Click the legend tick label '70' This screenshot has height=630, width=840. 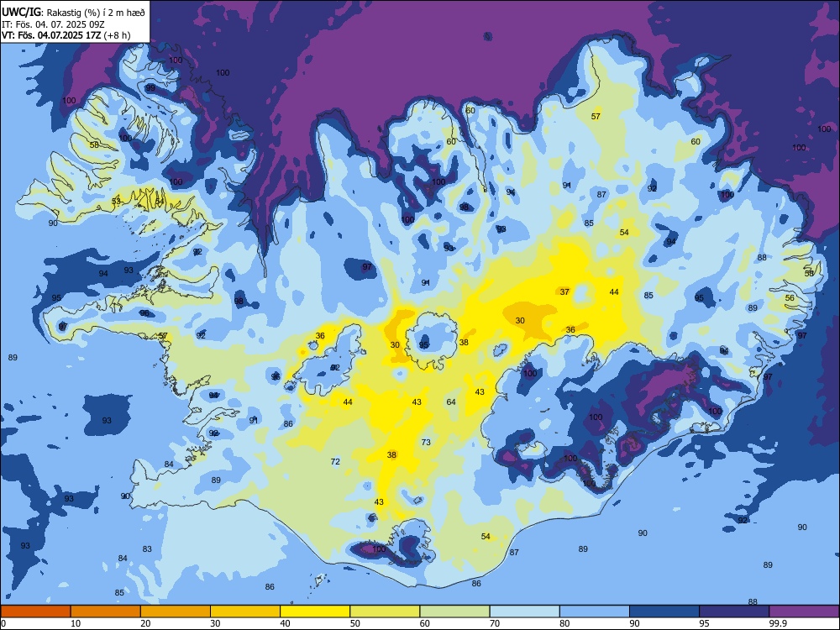tap(495, 623)
